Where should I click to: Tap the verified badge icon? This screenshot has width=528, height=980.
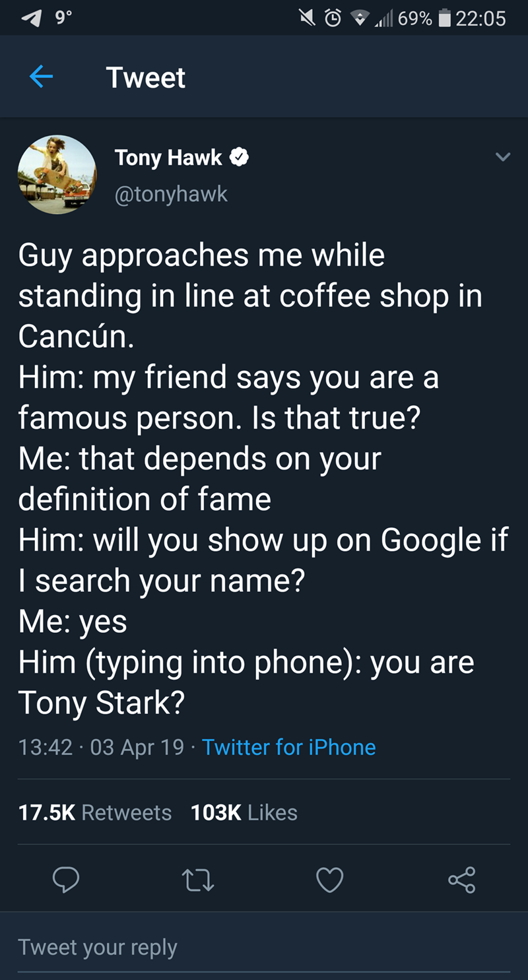click(239, 157)
